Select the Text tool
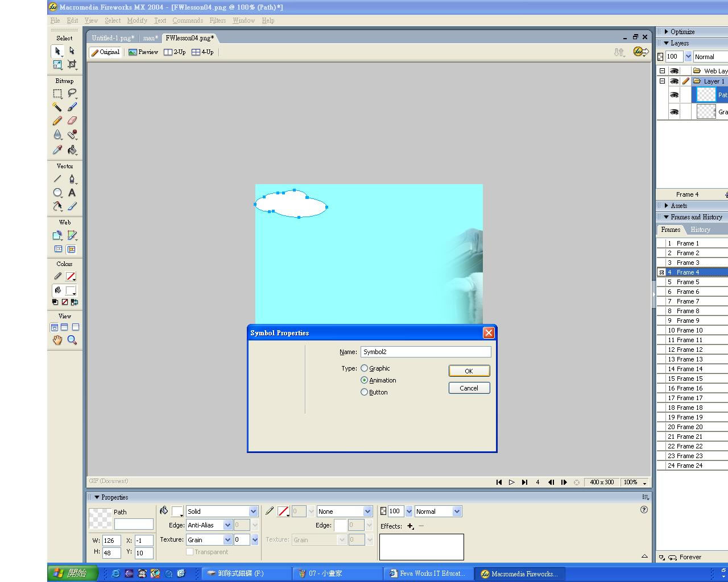Viewport: 728px width, 582px height. [72, 193]
